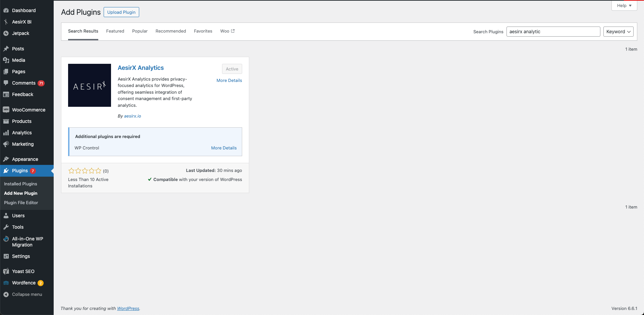Expand the Help panel
This screenshot has height=315, width=644.
tap(623, 5)
